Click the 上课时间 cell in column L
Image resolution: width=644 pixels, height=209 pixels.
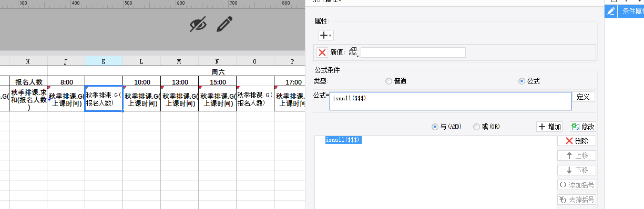[141, 99]
